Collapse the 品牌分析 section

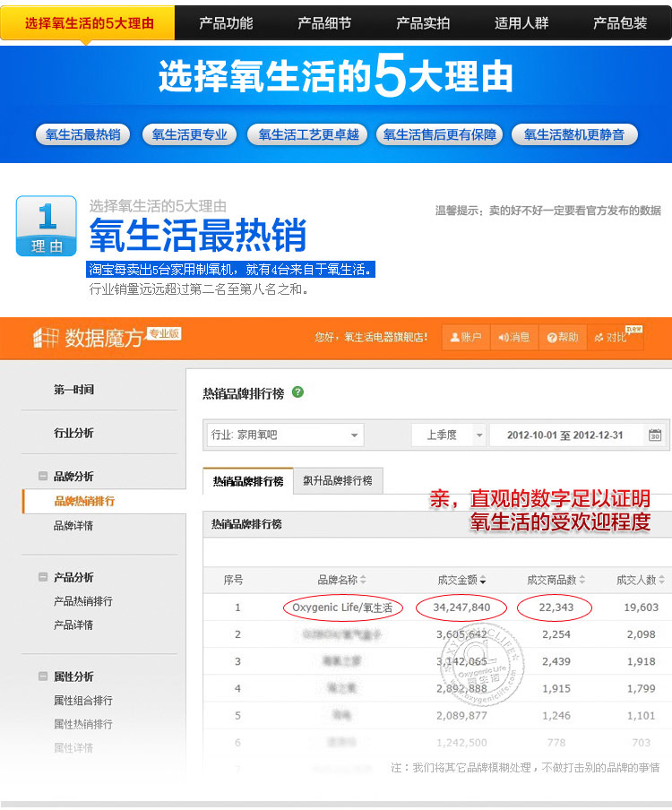tap(43, 476)
